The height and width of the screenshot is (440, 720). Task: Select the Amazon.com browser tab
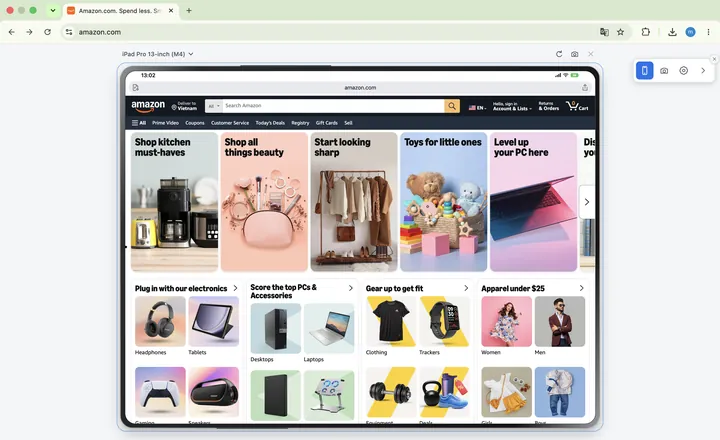[120, 11]
